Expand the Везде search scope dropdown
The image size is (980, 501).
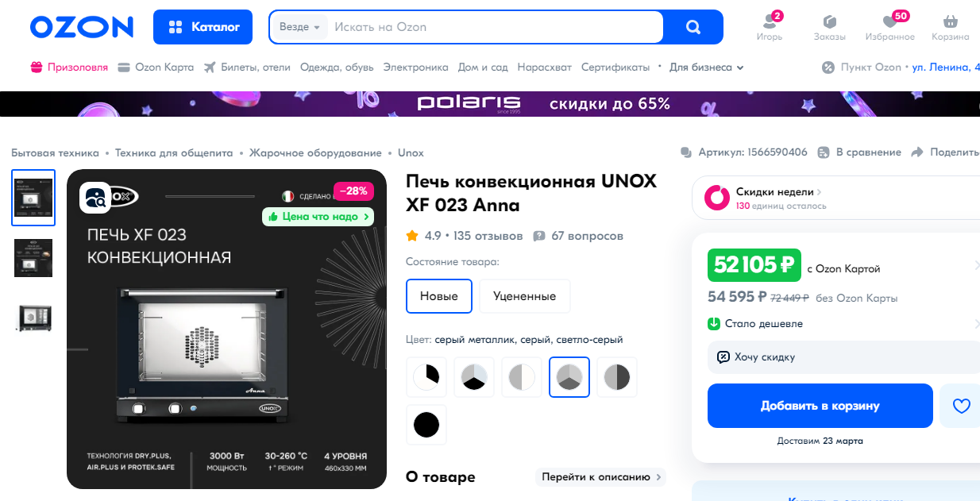click(x=299, y=27)
